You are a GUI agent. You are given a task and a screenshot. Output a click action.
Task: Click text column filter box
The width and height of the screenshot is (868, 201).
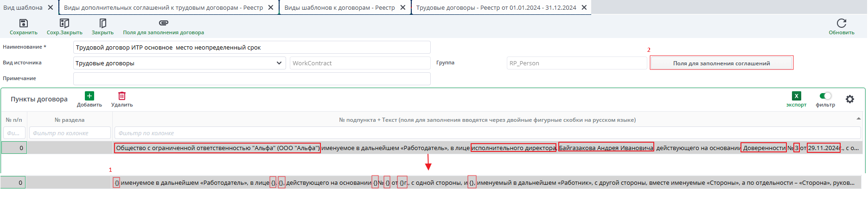point(487,133)
